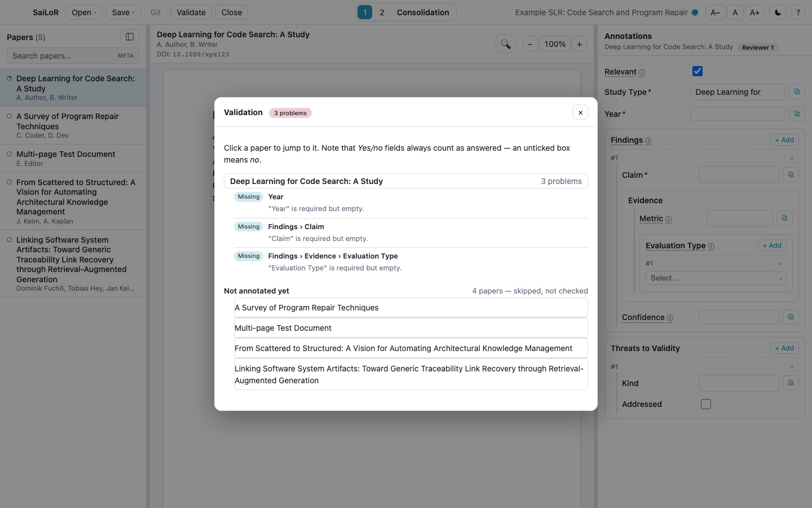Copy Study Type value icon
Image resolution: width=812 pixels, height=508 pixels.
click(797, 92)
